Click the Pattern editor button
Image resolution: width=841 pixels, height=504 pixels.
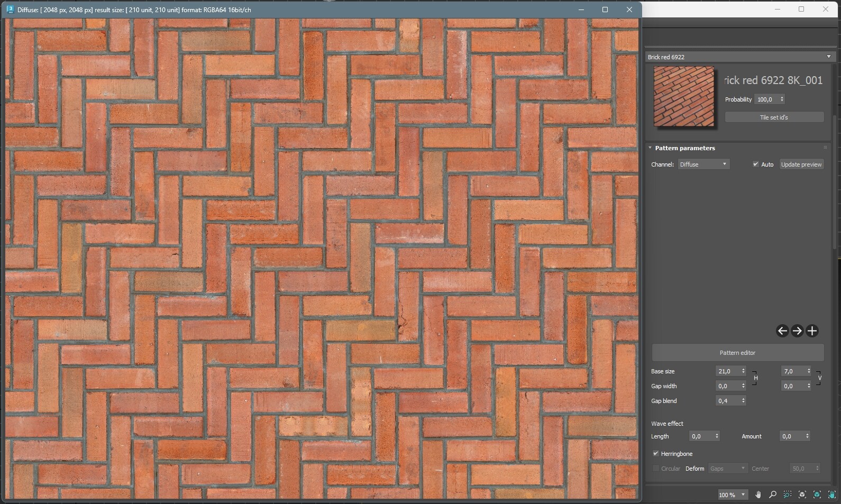737,353
